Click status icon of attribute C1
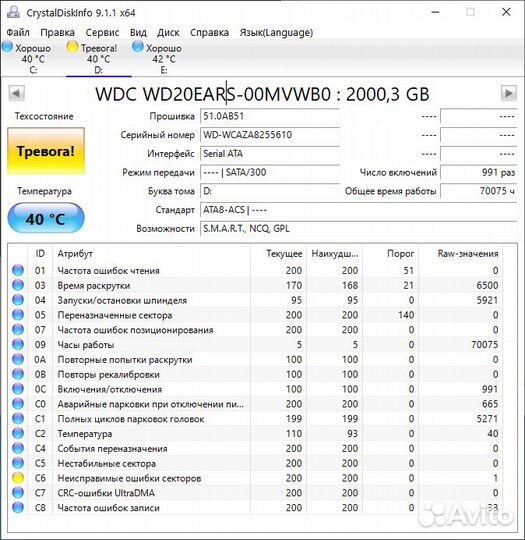 [x=18, y=418]
